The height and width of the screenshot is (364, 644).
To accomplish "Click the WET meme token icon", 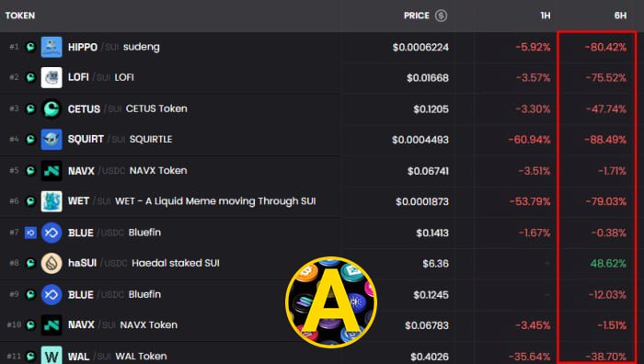I will coord(52,201).
